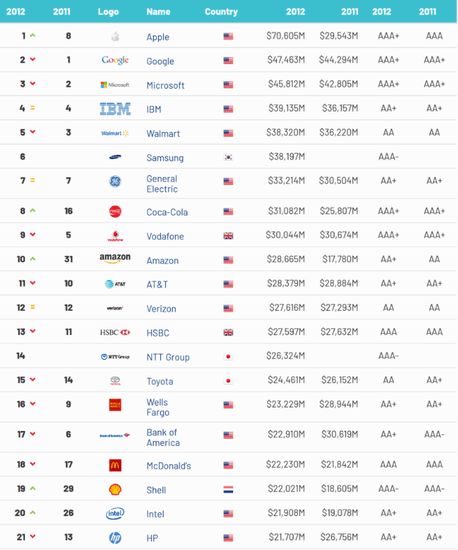The image size is (458, 550).
Task: Open the Wells Fargo name link
Action: pyautogui.click(x=158, y=407)
